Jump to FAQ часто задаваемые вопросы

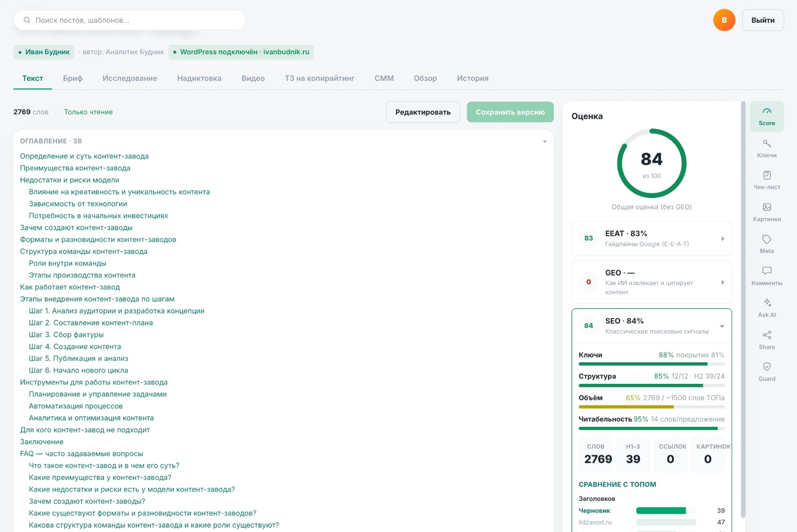click(81, 453)
